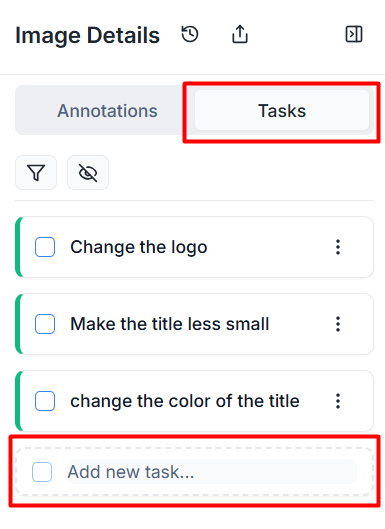The height and width of the screenshot is (529, 385).
Task: Click the green status stripe on Change the logo
Action: click(19, 247)
